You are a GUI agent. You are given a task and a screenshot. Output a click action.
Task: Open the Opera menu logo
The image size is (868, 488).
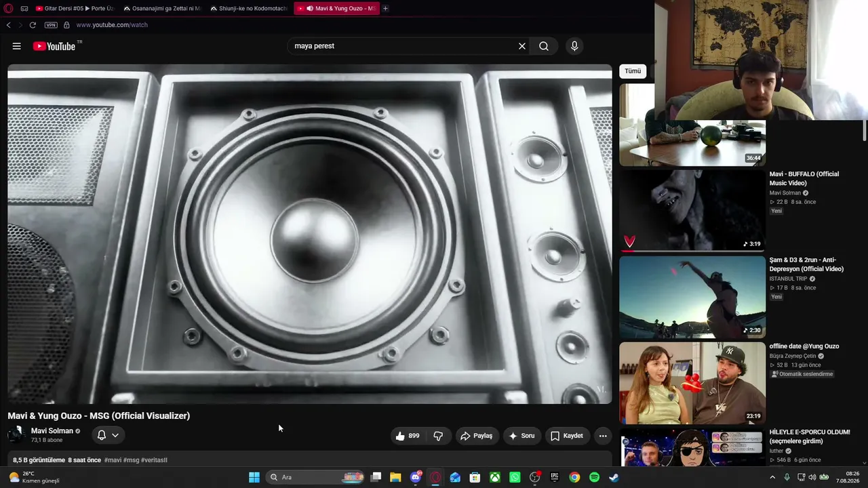click(x=8, y=8)
